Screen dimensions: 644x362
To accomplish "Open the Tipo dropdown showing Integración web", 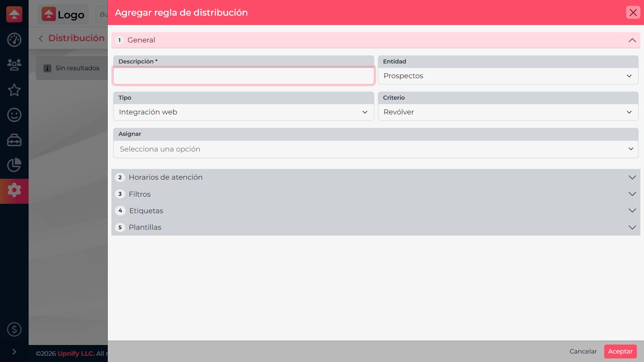I will tap(244, 112).
